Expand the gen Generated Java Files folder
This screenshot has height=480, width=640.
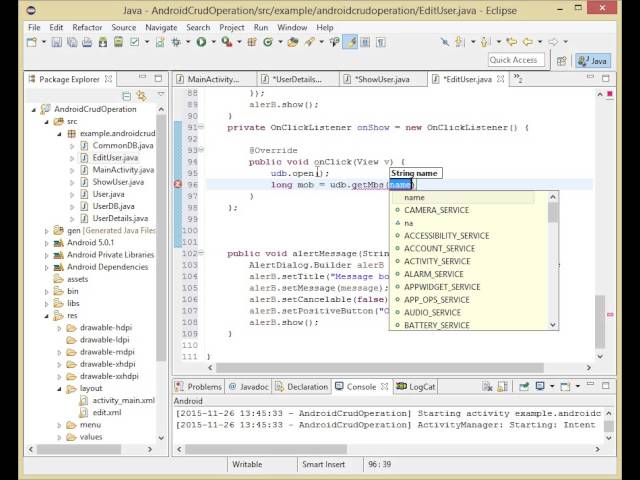(47, 231)
